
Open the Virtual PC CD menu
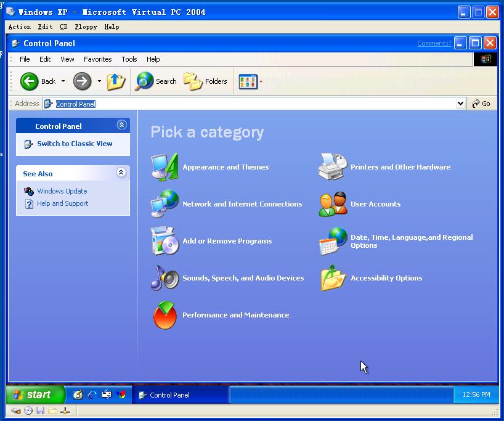[x=63, y=27]
